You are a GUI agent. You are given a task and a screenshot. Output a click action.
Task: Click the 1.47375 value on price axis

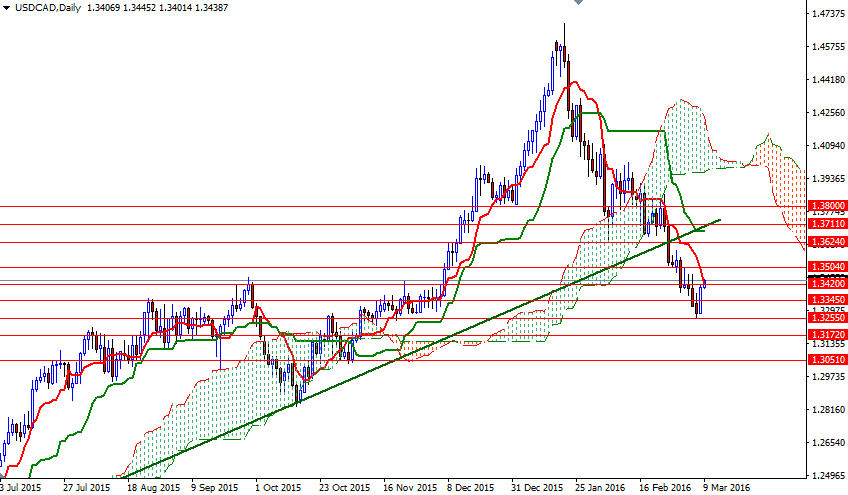(826, 14)
